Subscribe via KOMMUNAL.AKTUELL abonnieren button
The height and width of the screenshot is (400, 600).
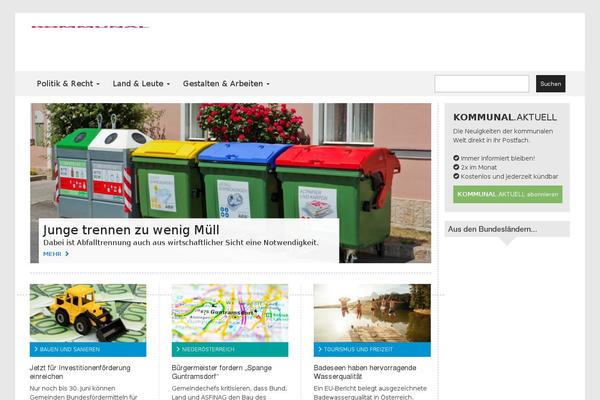tap(508, 194)
